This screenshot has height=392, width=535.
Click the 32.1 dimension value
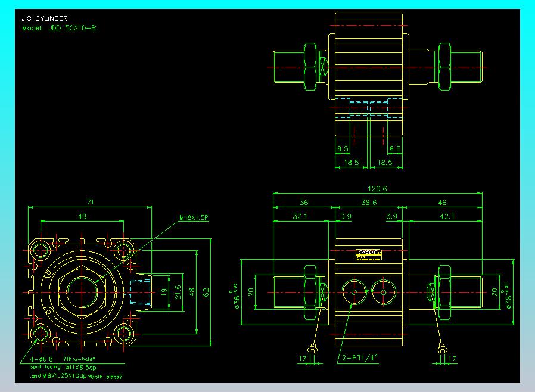300,216
